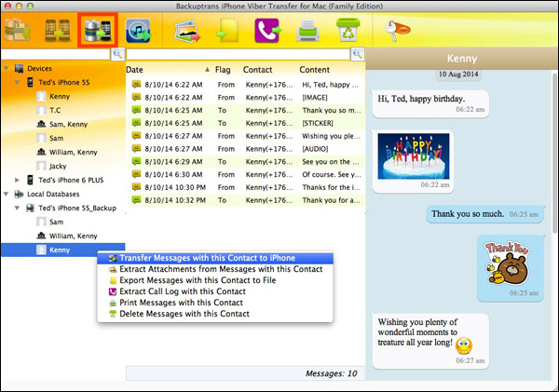
Task: Select the 'Hi, Ted, happy' message row
Action: pos(246,85)
